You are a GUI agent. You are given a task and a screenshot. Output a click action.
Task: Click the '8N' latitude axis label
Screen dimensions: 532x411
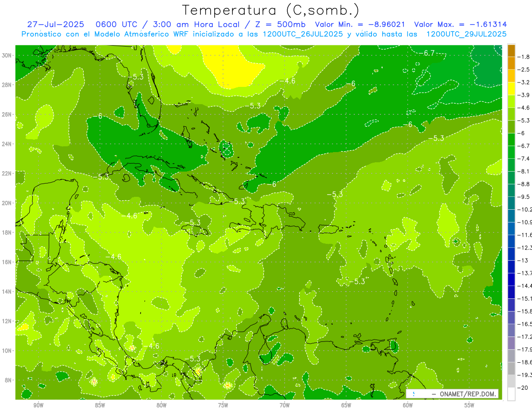pos(8,380)
